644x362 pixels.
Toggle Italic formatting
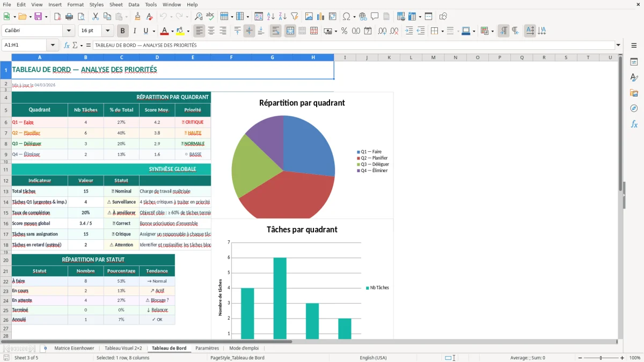pyautogui.click(x=134, y=31)
